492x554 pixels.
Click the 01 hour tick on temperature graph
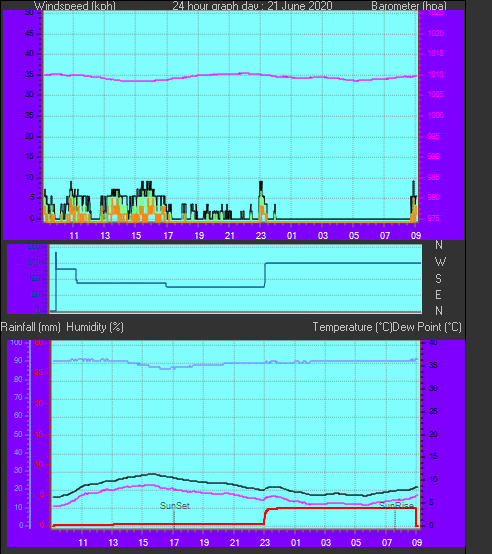click(x=296, y=542)
